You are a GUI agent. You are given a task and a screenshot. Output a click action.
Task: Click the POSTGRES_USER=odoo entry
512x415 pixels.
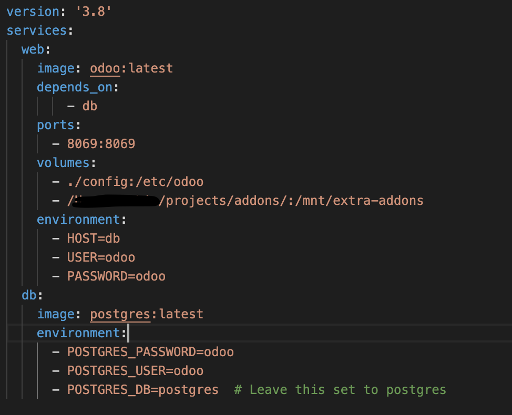(135, 371)
